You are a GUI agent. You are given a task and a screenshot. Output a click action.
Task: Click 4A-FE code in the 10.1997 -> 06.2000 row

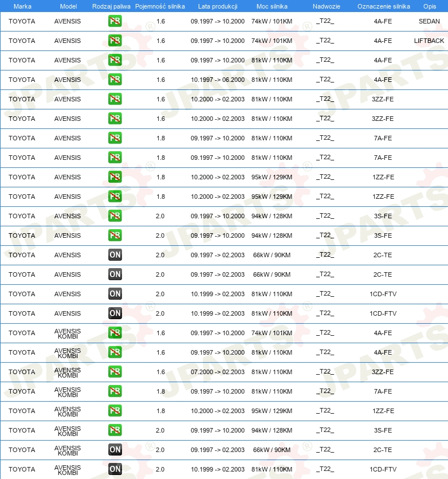[383, 80]
